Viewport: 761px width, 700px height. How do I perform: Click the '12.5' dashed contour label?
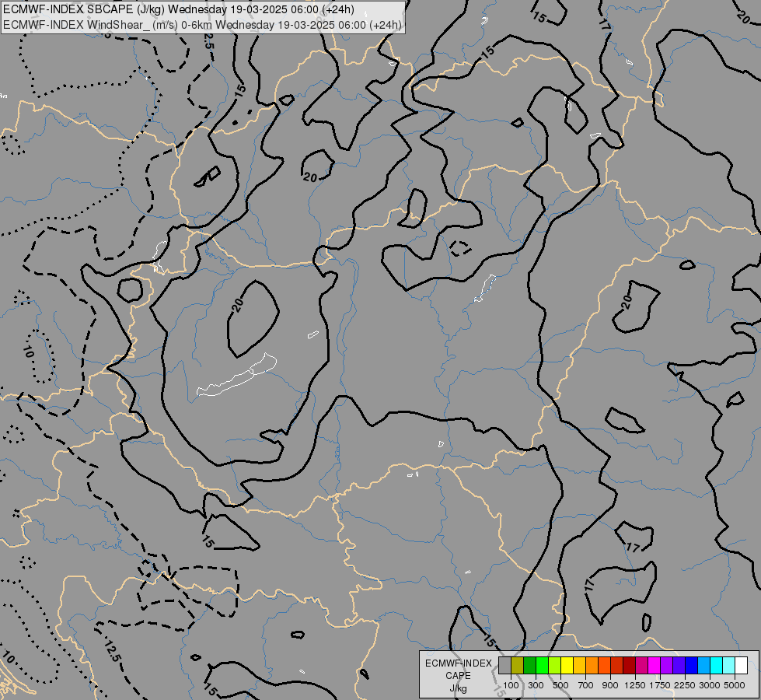coord(111,651)
